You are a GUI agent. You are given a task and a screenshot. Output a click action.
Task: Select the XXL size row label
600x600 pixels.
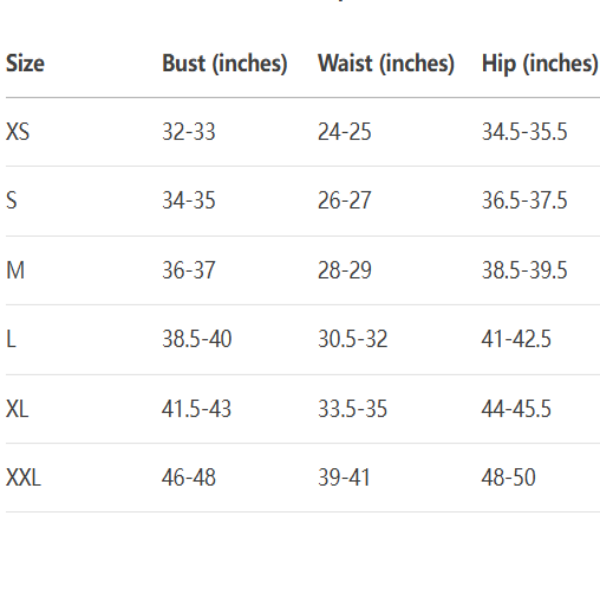pos(23,478)
